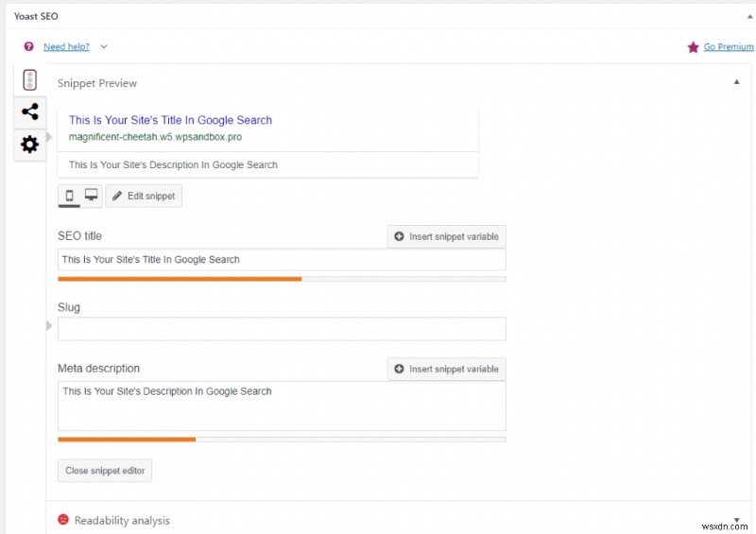756x534 pixels.
Task: Click the red Readability sad-face icon
Action: coord(63,520)
